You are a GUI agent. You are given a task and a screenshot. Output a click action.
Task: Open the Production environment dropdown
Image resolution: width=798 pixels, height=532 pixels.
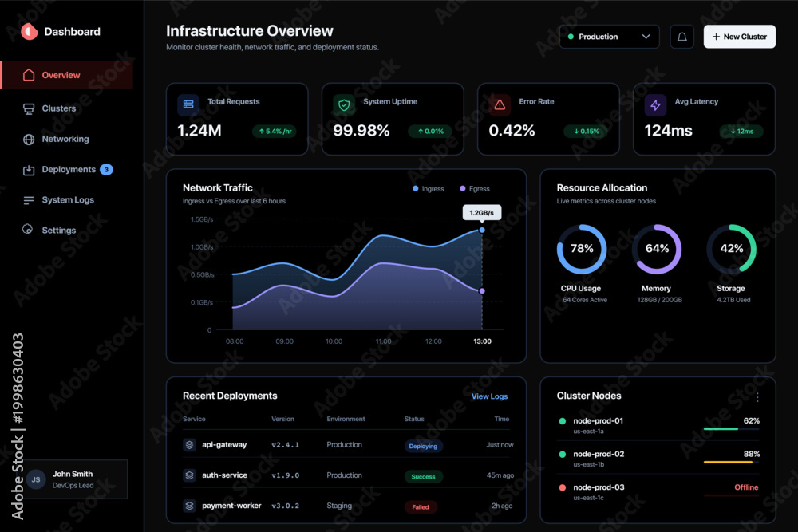pos(609,37)
